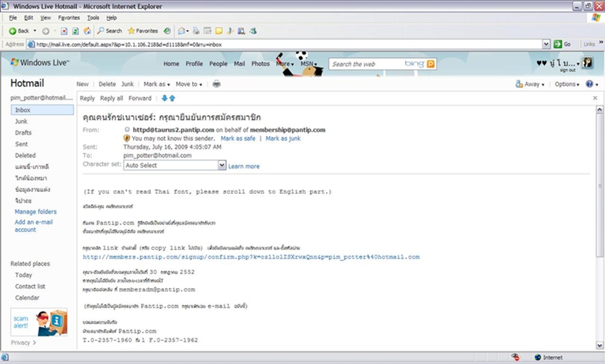Open the Edit menu
Image resolution: width=605 pixels, height=364 pixels.
(28, 18)
